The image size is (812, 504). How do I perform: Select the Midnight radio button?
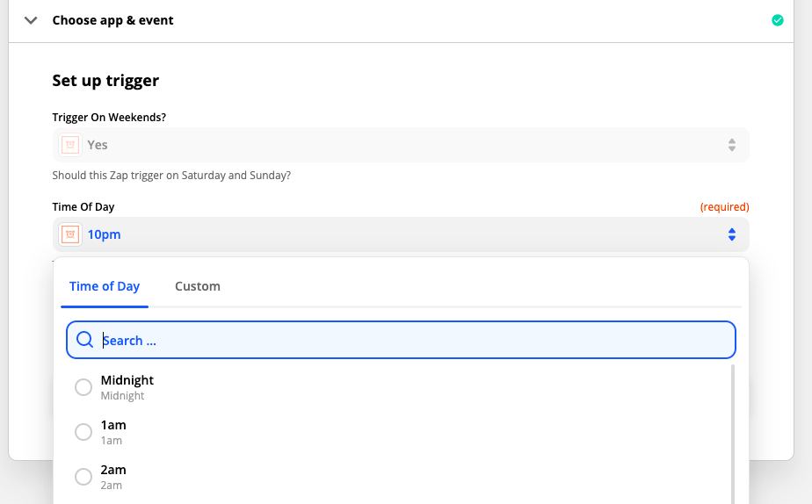(x=83, y=387)
